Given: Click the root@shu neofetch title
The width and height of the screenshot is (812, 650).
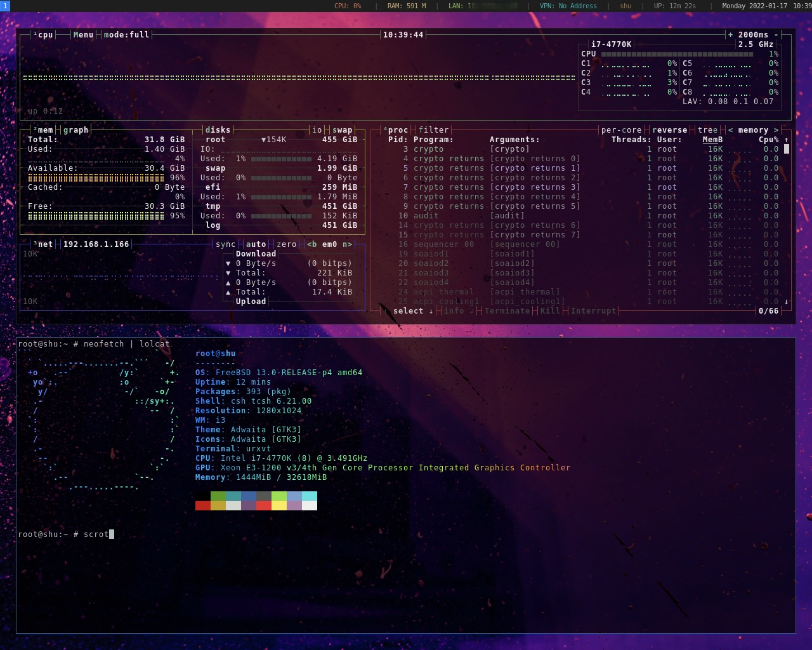Looking at the screenshot, I should (x=216, y=354).
